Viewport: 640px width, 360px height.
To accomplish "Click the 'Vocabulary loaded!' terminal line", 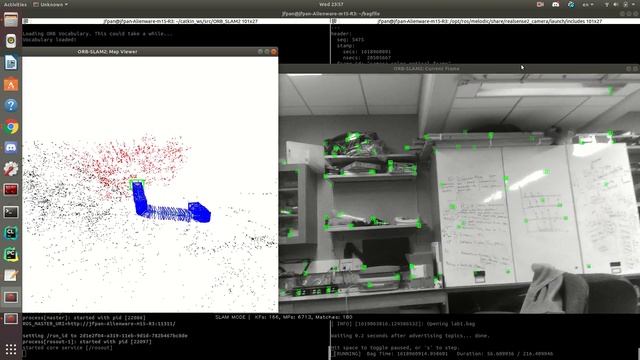I will (49, 40).
